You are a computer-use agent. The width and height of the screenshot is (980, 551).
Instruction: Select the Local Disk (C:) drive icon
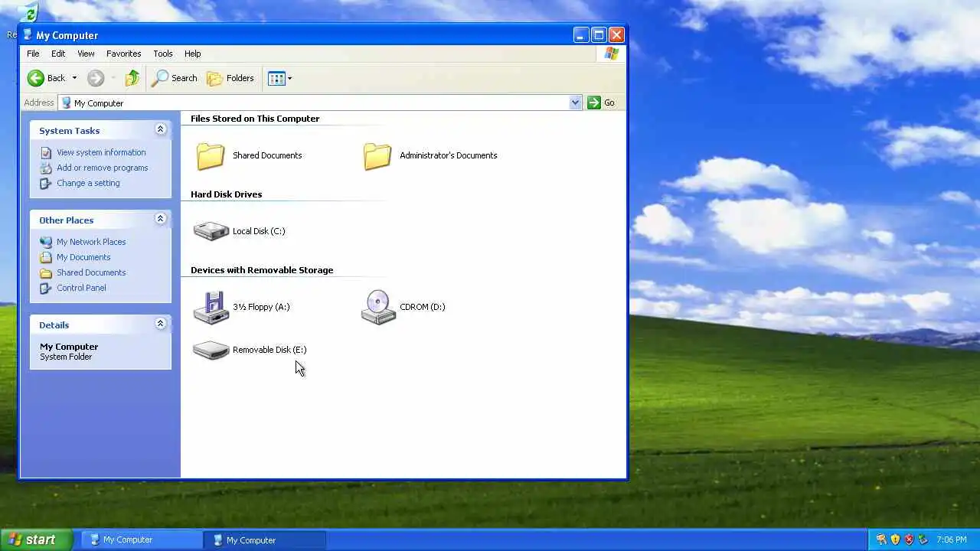211,231
